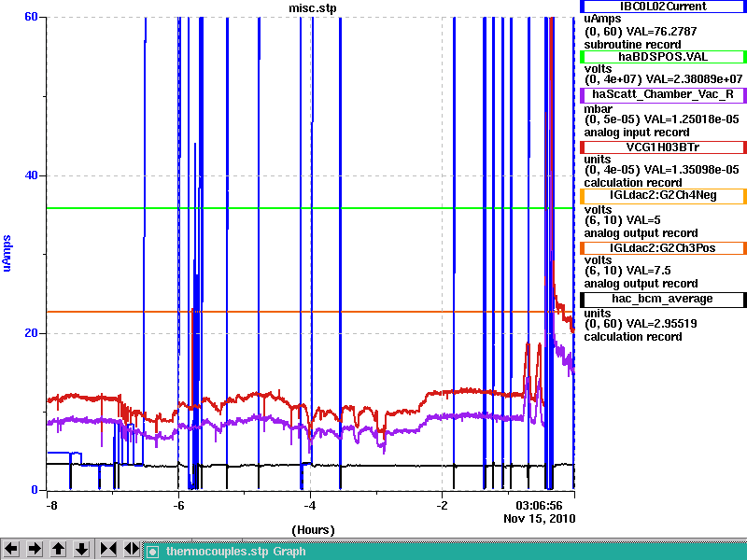Click the -4 hours axis label

pos(310,505)
